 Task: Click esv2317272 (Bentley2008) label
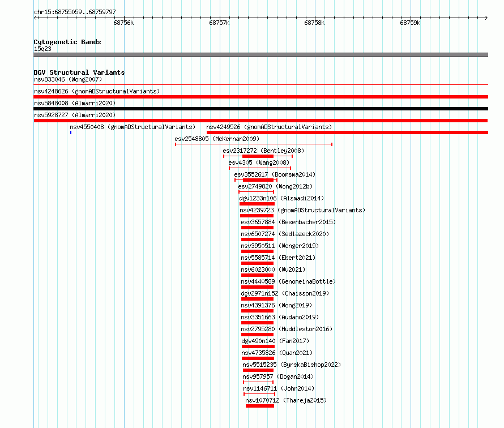click(x=263, y=151)
